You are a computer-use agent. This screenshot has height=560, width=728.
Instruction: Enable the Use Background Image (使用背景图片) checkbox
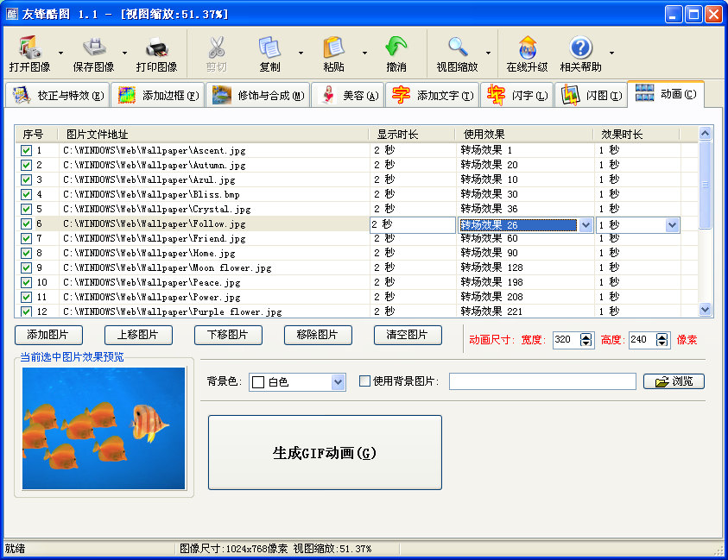(x=364, y=381)
